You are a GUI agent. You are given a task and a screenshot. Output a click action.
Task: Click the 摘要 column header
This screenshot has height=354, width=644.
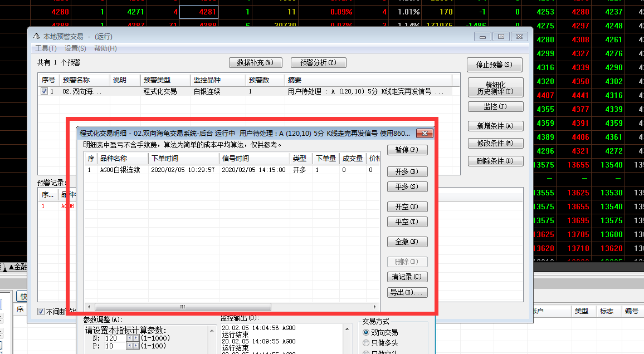(368, 80)
